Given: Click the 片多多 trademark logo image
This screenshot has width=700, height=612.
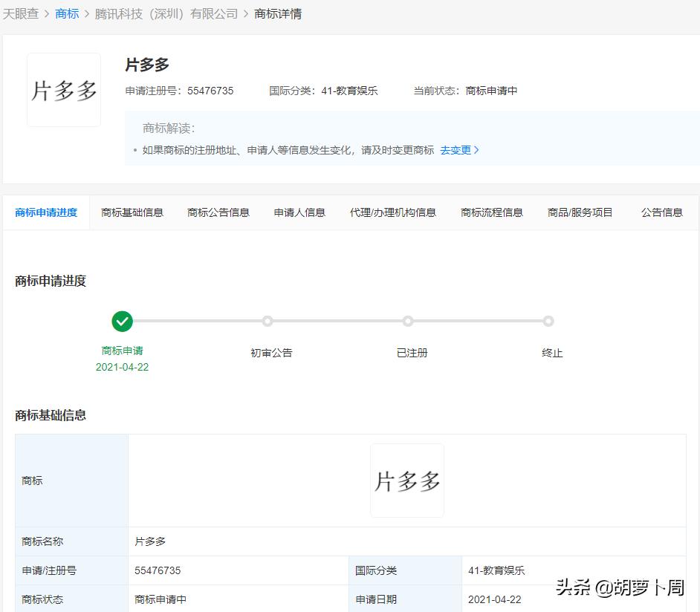Looking at the screenshot, I should pyautogui.click(x=63, y=89).
